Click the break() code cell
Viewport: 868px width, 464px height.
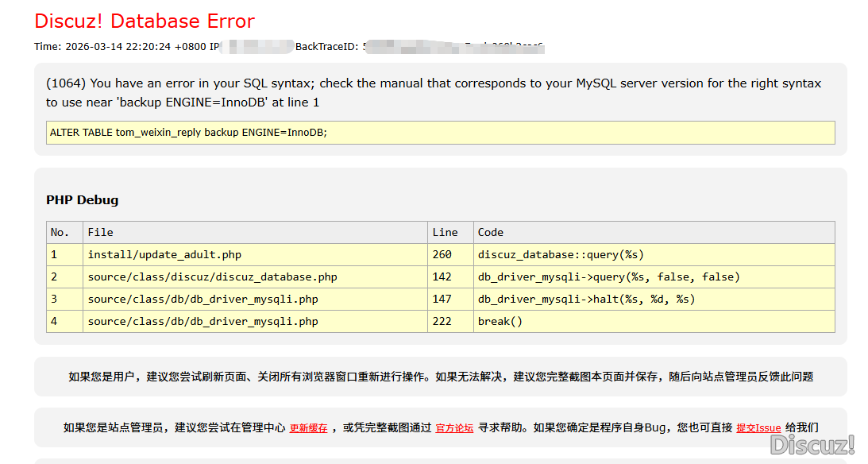500,322
